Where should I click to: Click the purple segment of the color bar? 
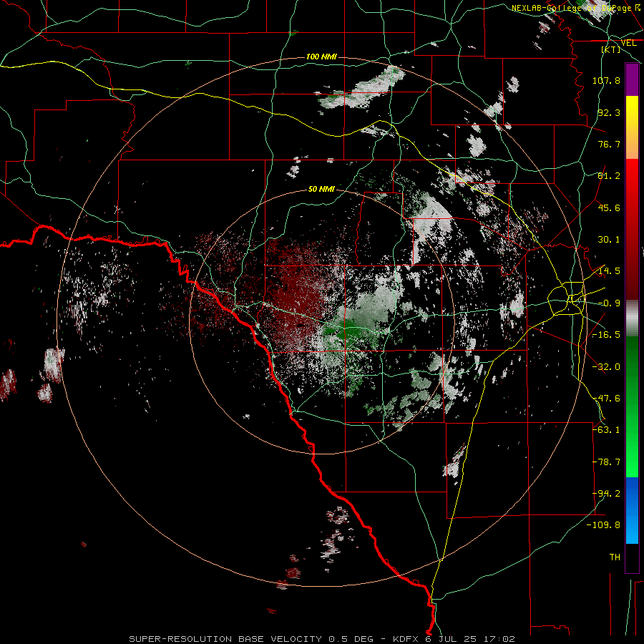click(632, 79)
